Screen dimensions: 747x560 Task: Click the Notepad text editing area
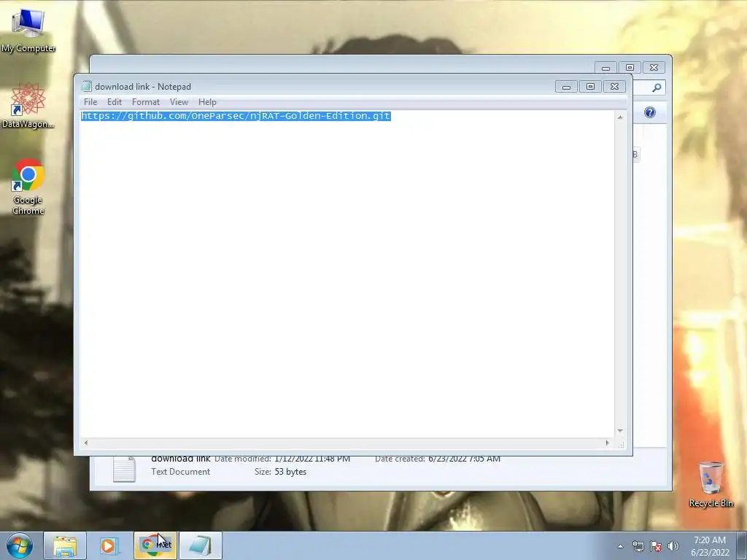pos(347,274)
